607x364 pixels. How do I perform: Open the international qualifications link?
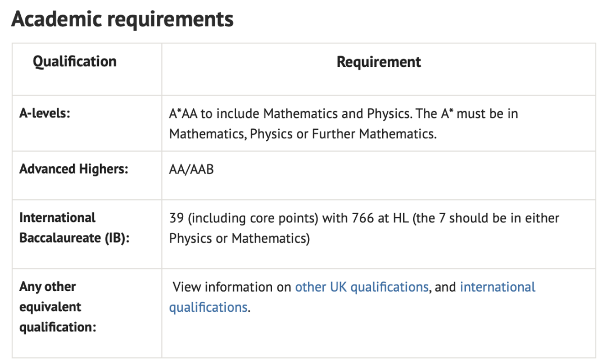(x=352, y=297)
